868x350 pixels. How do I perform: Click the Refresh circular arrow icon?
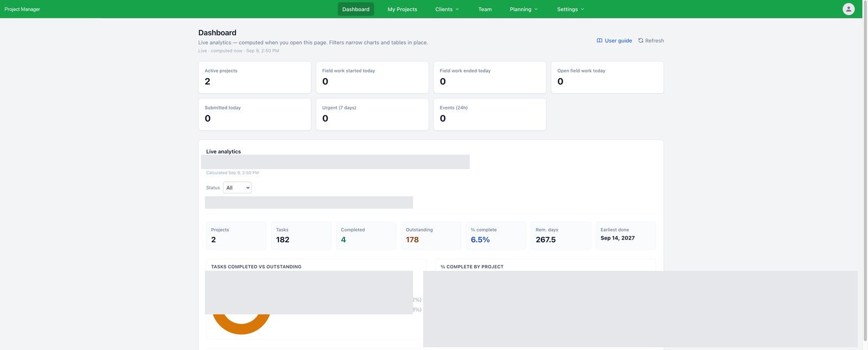click(641, 41)
